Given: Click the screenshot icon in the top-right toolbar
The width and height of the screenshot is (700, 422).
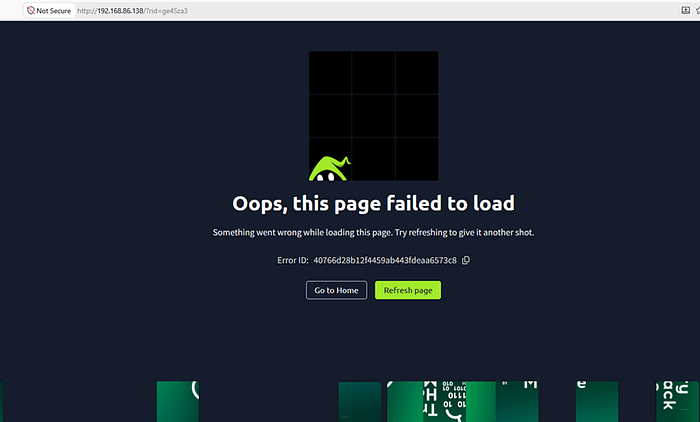Looking at the screenshot, I should [x=685, y=10].
